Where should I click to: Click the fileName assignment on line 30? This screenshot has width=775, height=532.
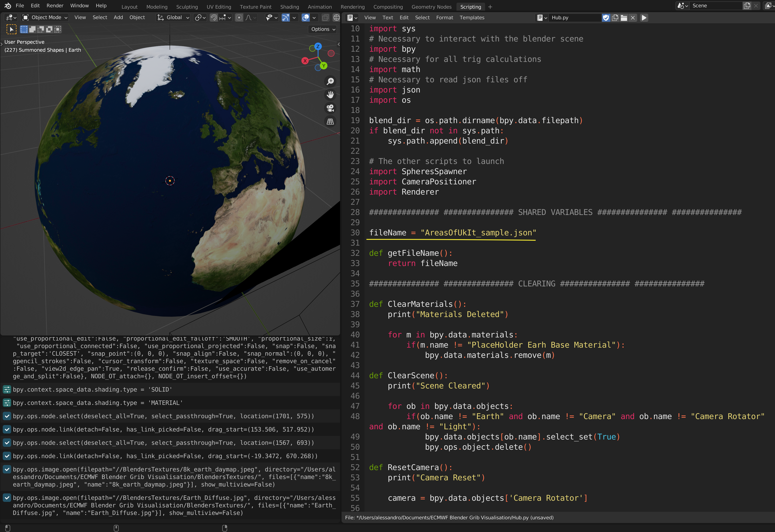tap(452, 233)
